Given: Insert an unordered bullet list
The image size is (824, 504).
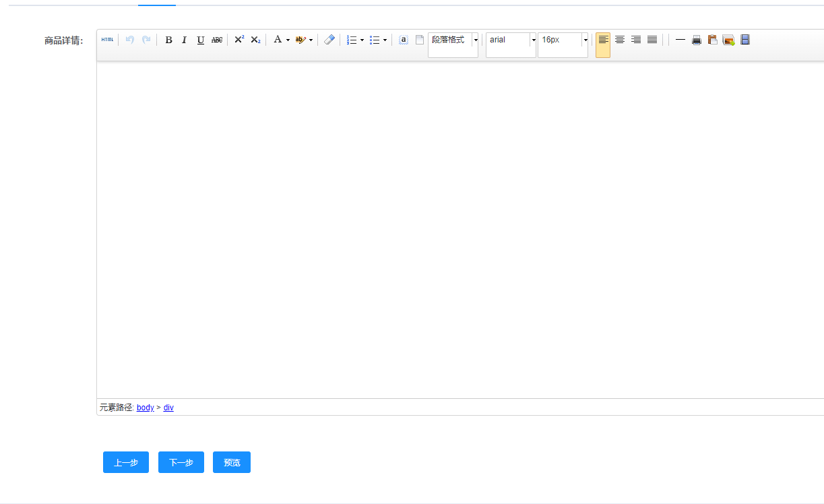Looking at the screenshot, I should click(x=375, y=40).
